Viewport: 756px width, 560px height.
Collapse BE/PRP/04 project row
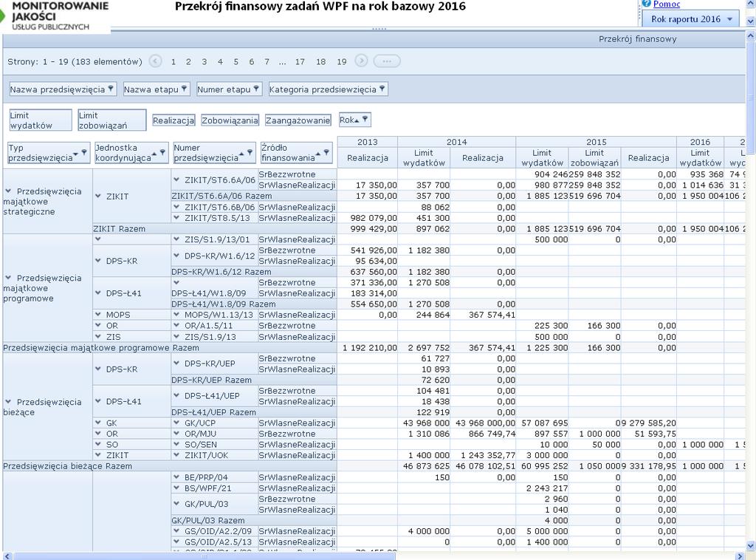(176, 477)
